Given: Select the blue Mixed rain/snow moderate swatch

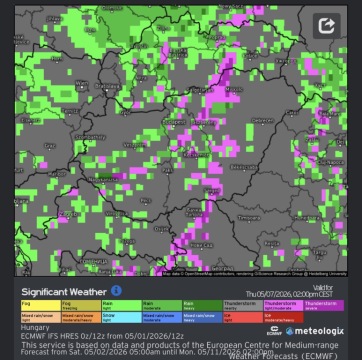Looking at the screenshot, I should [x=162, y=317].
